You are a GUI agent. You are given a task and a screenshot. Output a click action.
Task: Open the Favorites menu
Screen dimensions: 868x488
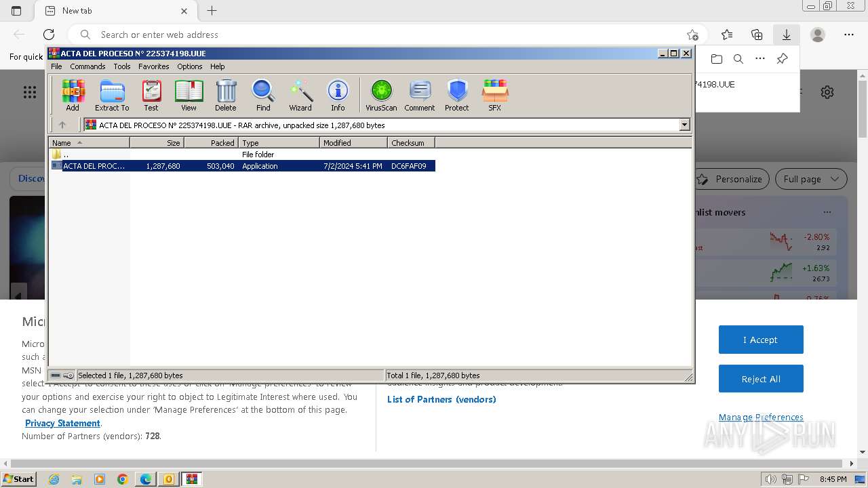coord(154,66)
